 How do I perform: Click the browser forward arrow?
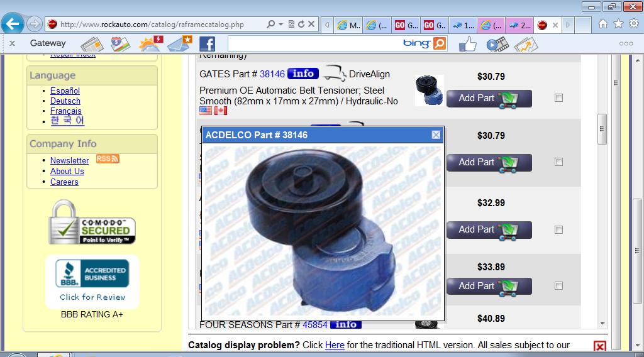(x=34, y=25)
